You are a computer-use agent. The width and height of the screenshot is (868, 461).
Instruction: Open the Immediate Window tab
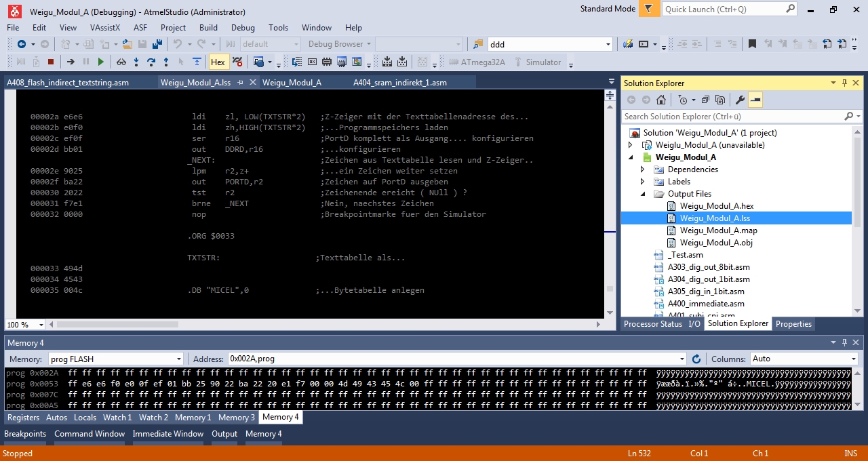[x=167, y=434]
